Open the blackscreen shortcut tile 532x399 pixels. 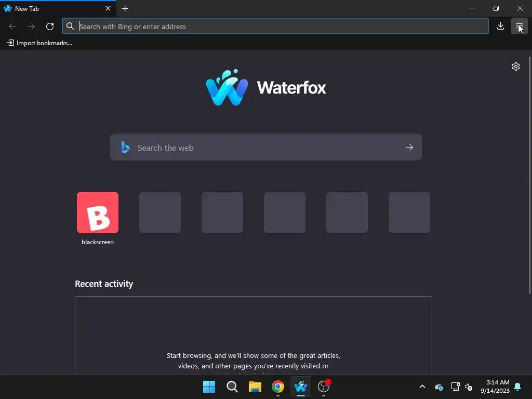point(98,212)
